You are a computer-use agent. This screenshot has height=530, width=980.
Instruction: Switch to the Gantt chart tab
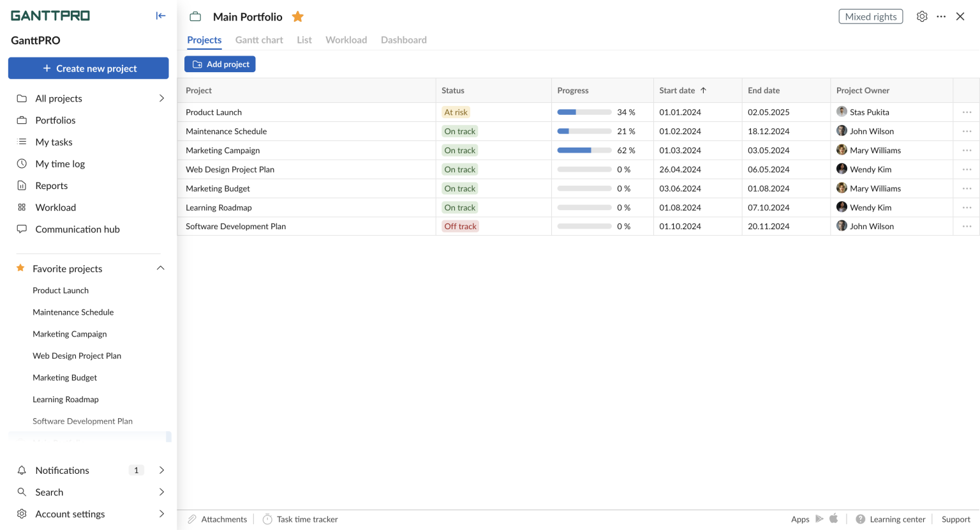point(258,40)
